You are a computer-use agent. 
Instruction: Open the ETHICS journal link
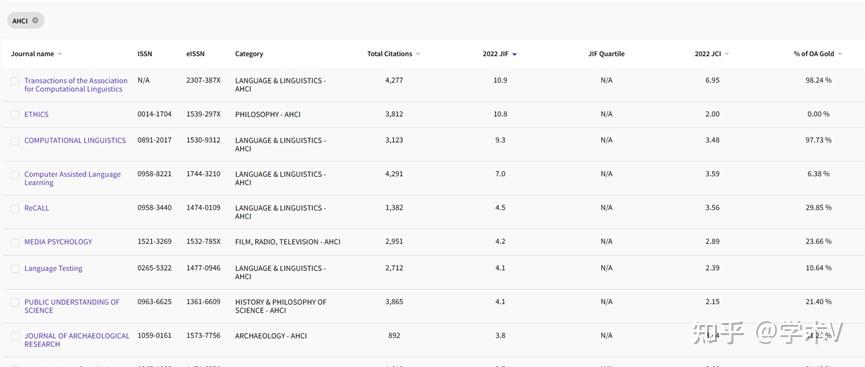[36, 114]
